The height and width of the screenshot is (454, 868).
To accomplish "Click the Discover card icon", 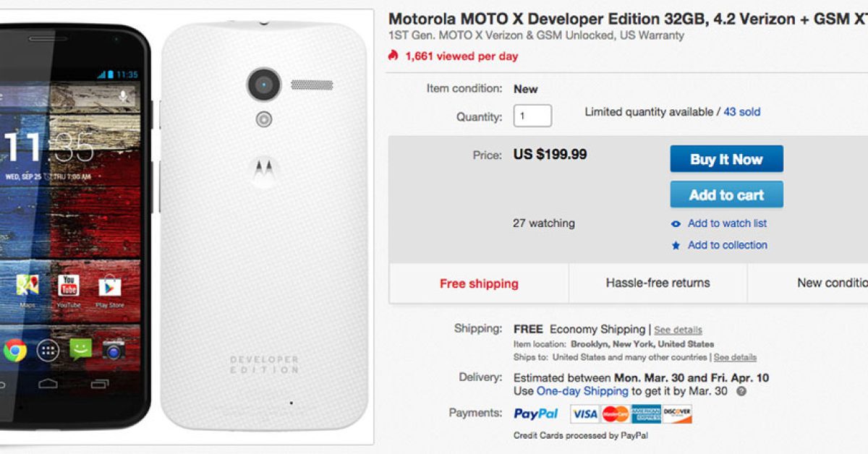I will [x=677, y=414].
